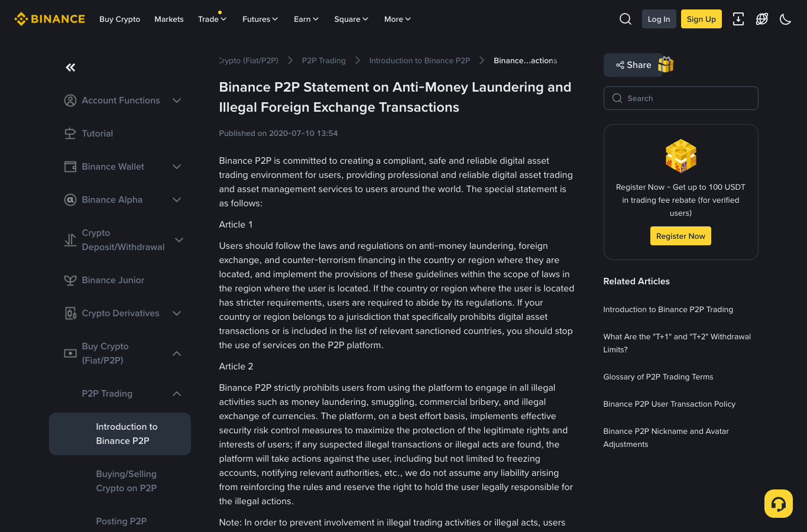Open the Trade dropdown menu
The width and height of the screenshot is (807, 532).
pyautogui.click(x=212, y=19)
